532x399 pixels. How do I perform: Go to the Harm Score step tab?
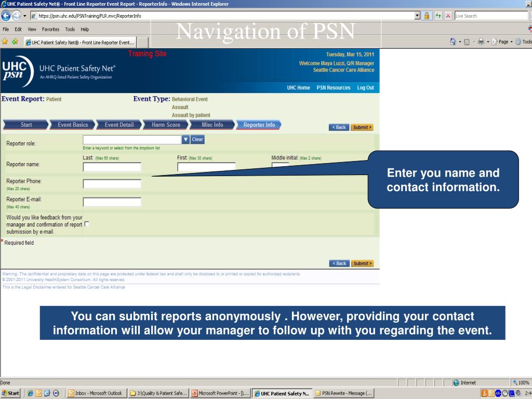point(166,125)
